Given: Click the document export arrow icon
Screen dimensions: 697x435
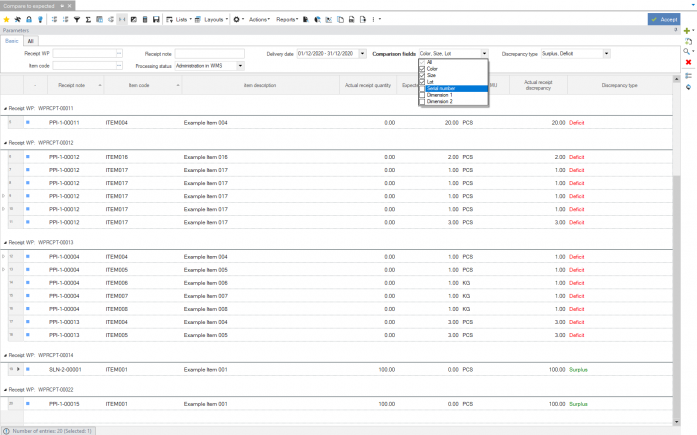Looking at the screenshot, I should (363, 20).
